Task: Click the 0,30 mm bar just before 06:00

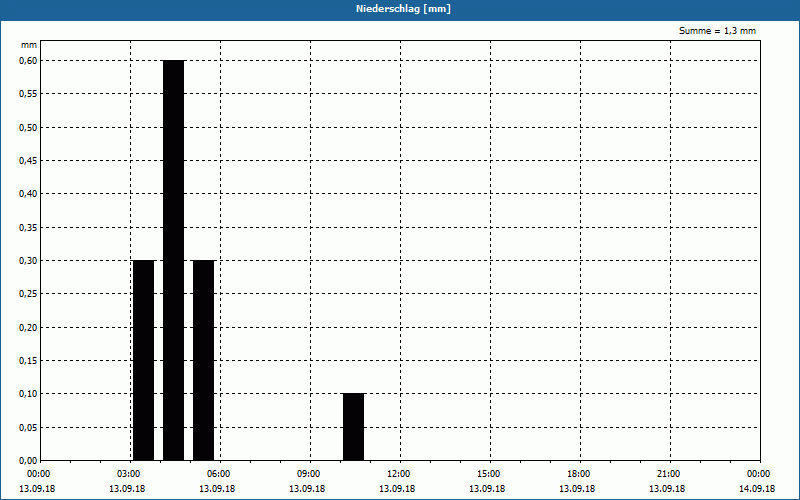Action: [204, 360]
